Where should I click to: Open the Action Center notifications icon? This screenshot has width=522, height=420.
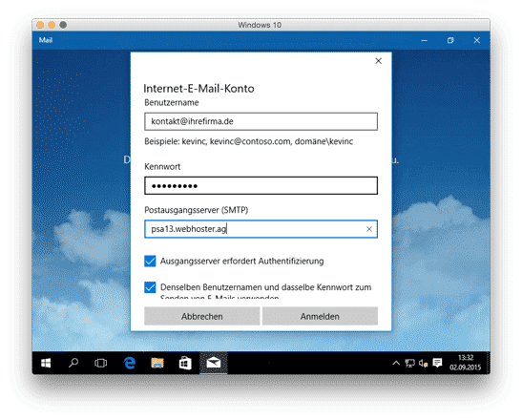437,363
